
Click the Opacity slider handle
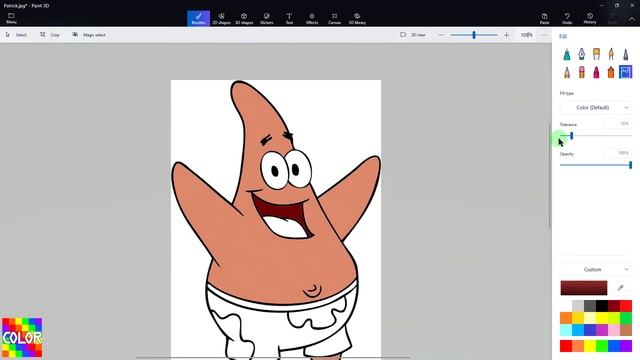click(631, 165)
